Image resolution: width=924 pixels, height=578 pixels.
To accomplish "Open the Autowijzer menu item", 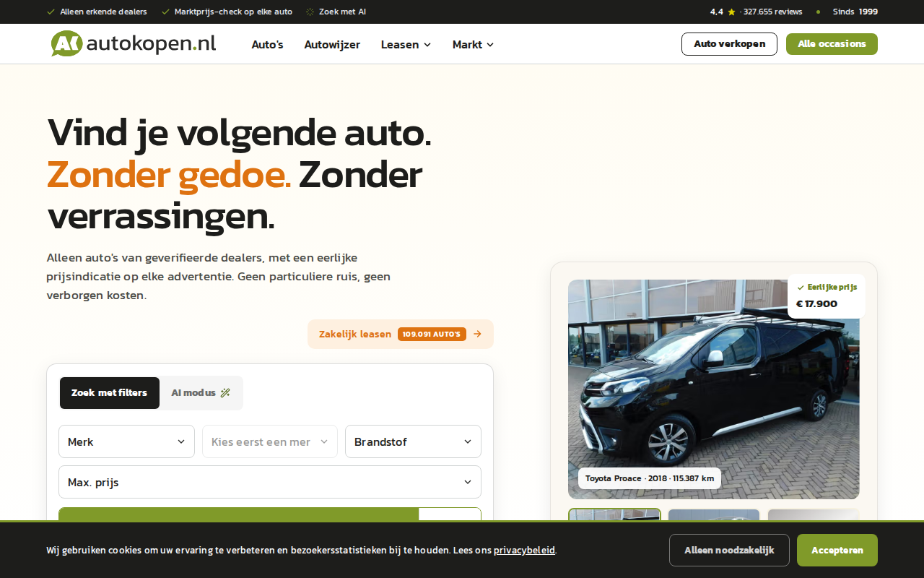I will click(332, 45).
